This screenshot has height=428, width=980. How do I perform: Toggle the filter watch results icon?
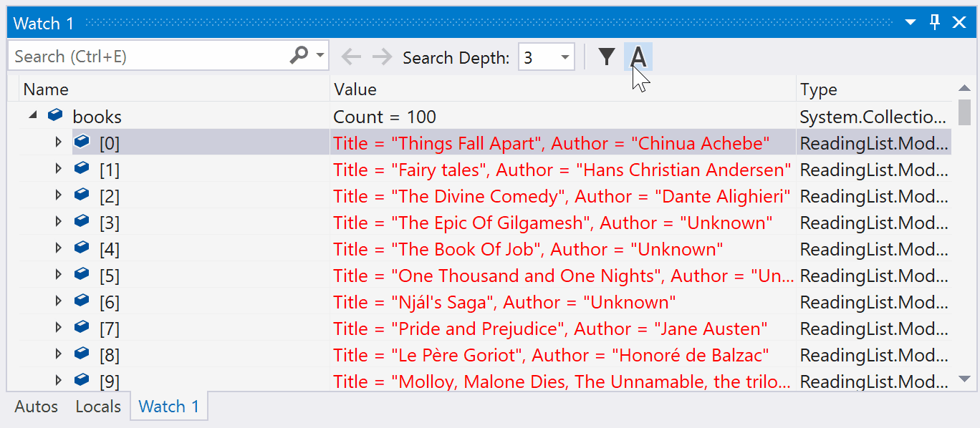point(606,57)
